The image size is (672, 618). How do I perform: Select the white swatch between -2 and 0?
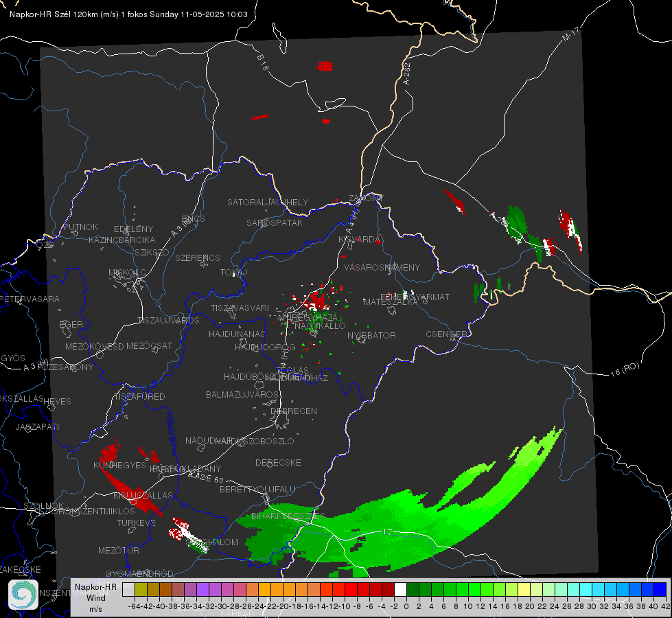(400, 590)
